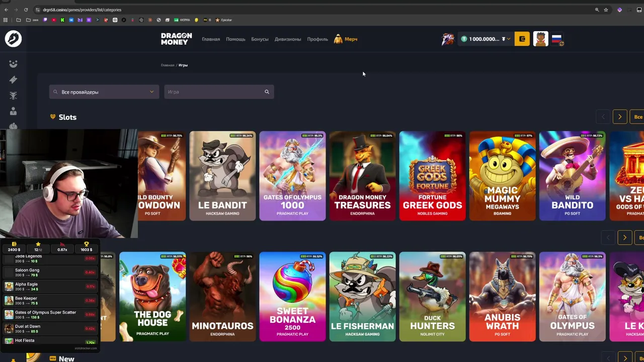Open the Бонусы menu item
Screen dimensions: 644x362
(x=260, y=39)
